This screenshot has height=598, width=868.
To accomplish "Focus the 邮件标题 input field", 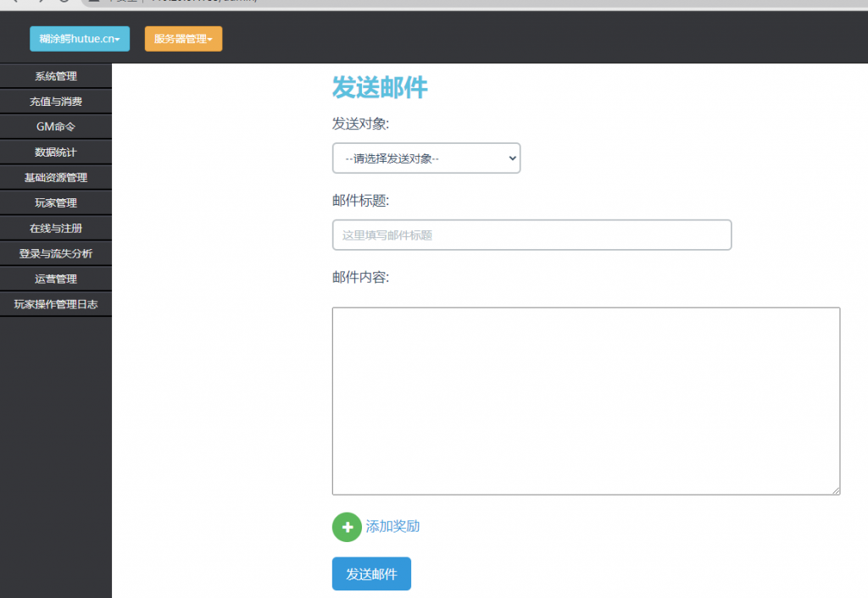I will 532,235.
